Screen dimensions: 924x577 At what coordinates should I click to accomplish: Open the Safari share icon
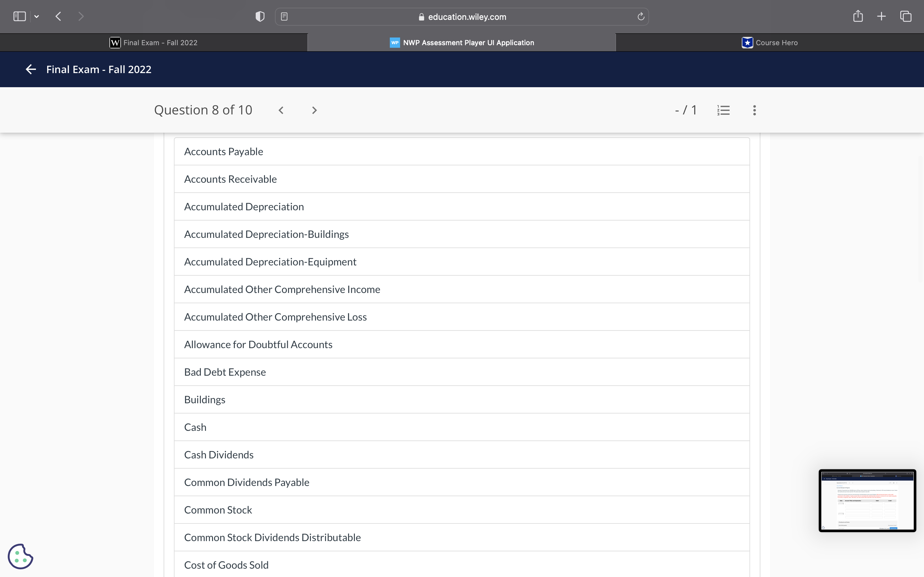point(858,16)
